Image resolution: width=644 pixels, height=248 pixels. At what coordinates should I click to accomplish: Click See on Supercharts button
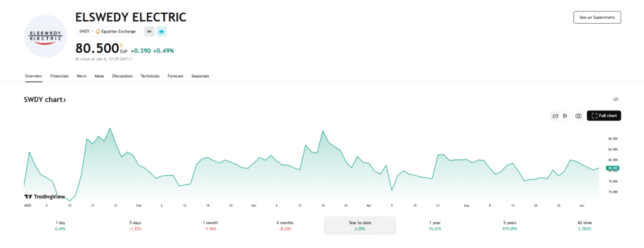(597, 18)
